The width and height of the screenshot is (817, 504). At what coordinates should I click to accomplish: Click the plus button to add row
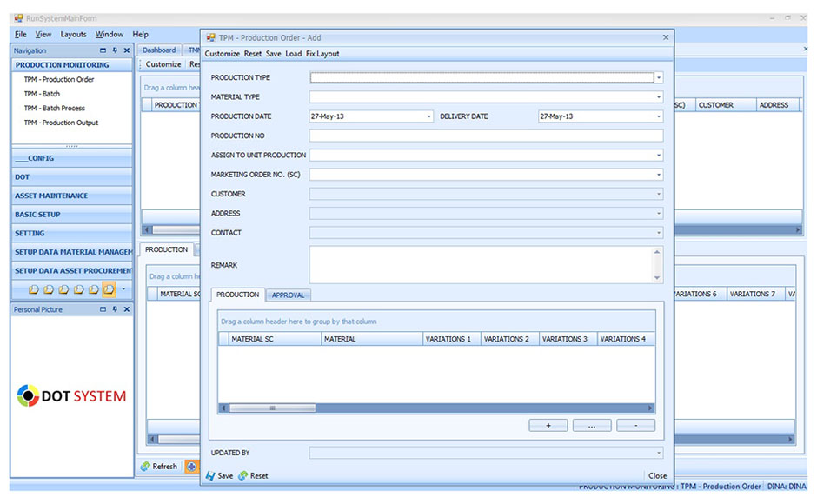548,426
